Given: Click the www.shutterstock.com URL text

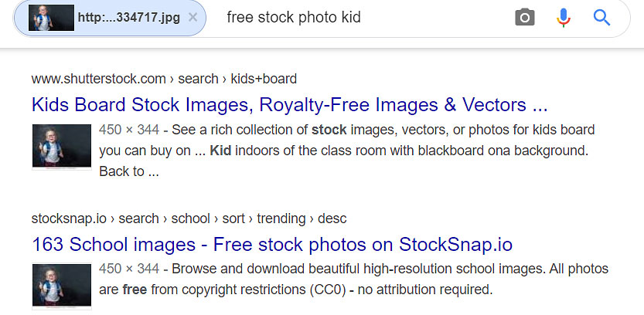Looking at the screenshot, I should click(x=99, y=79).
